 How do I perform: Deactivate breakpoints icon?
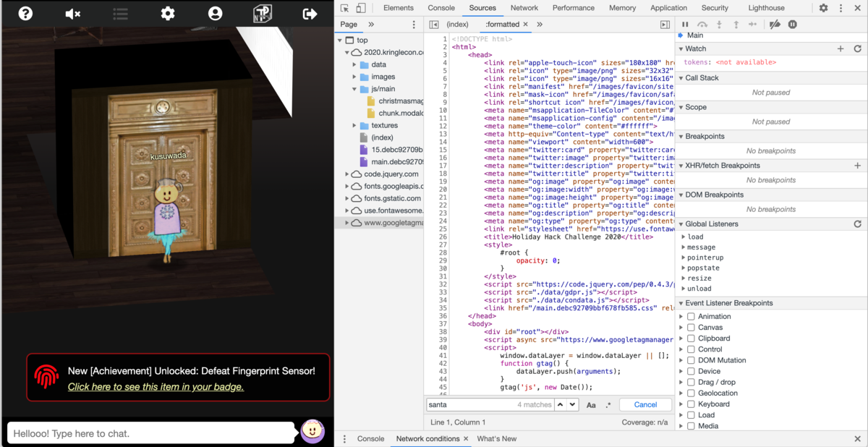[775, 25]
